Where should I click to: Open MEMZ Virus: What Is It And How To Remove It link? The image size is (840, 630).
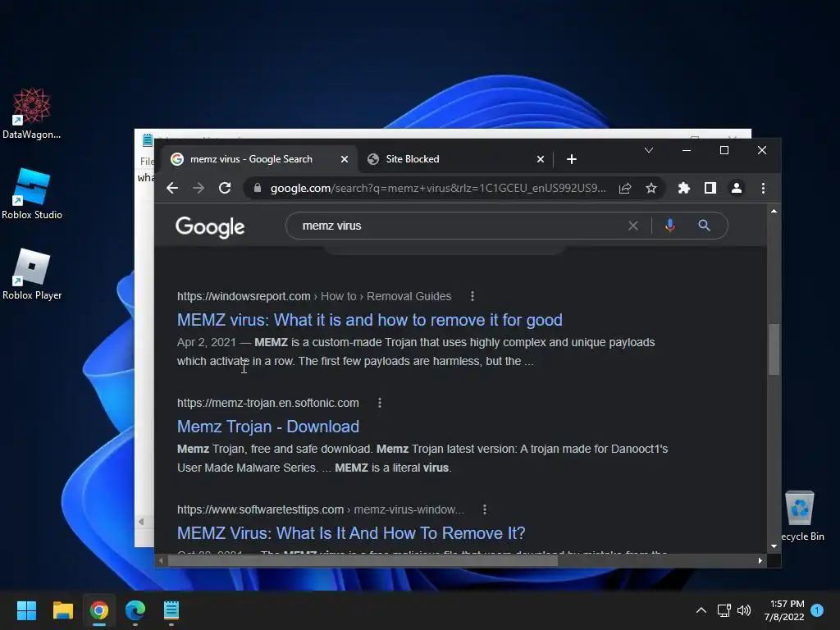click(x=351, y=533)
